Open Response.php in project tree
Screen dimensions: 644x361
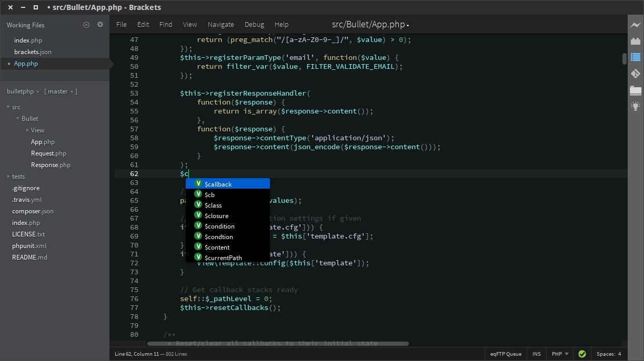51,165
